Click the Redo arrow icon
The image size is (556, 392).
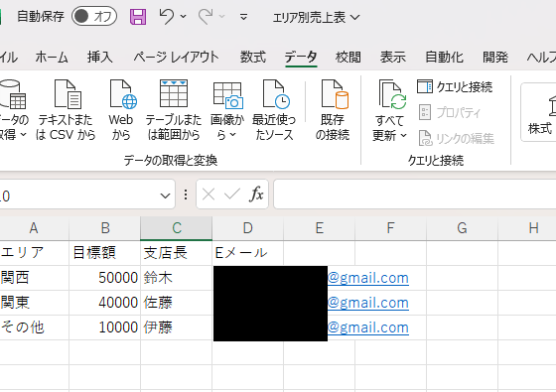[x=206, y=16]
